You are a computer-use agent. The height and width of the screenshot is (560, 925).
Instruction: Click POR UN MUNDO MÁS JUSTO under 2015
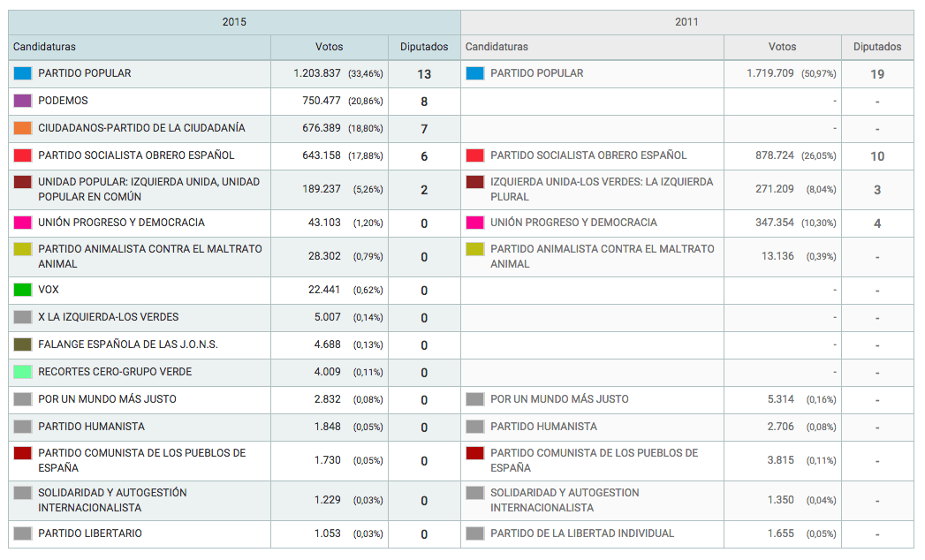108,399
